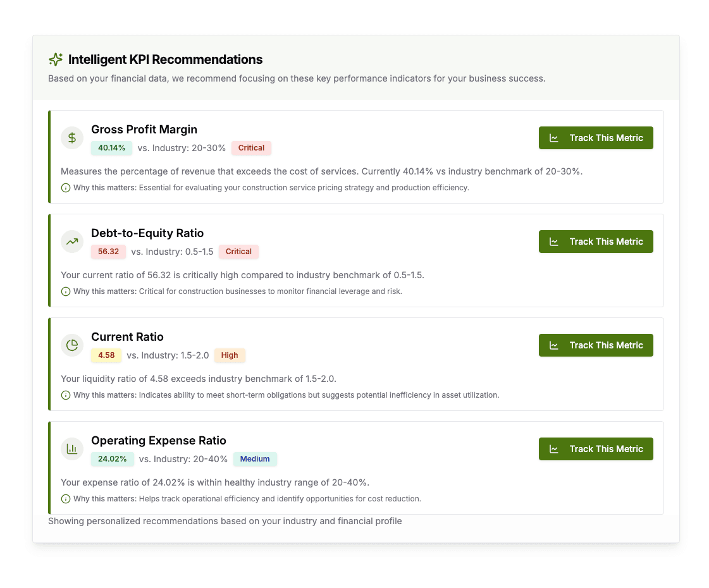Viewport: 709px width, 588px height.
Task: Click the info icon under Debt-to-Equity Ratio
Action: (65, 291)
